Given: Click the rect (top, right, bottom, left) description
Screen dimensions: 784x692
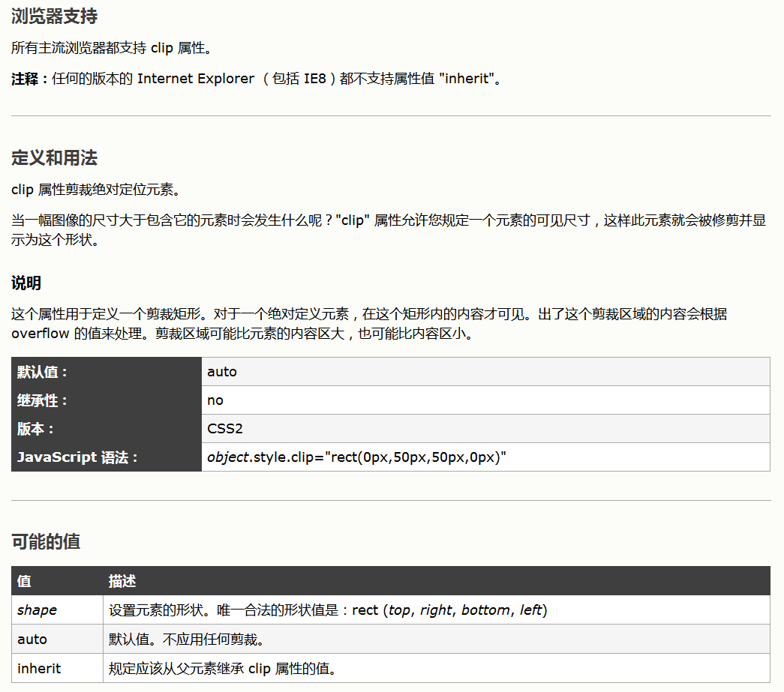Looking at the screenshot, I should point(437,610).
